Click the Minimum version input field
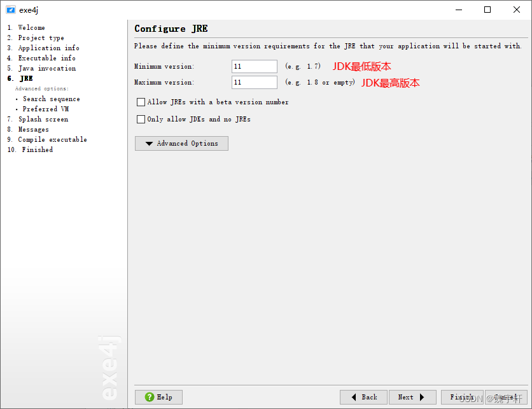 tap(254, 66)
